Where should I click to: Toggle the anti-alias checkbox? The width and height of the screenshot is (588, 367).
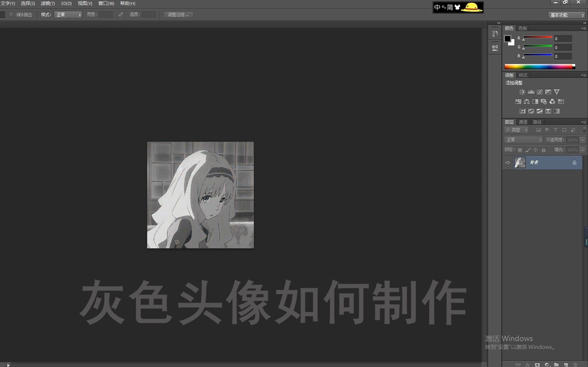pyautogui.click(x=11, y=15)
